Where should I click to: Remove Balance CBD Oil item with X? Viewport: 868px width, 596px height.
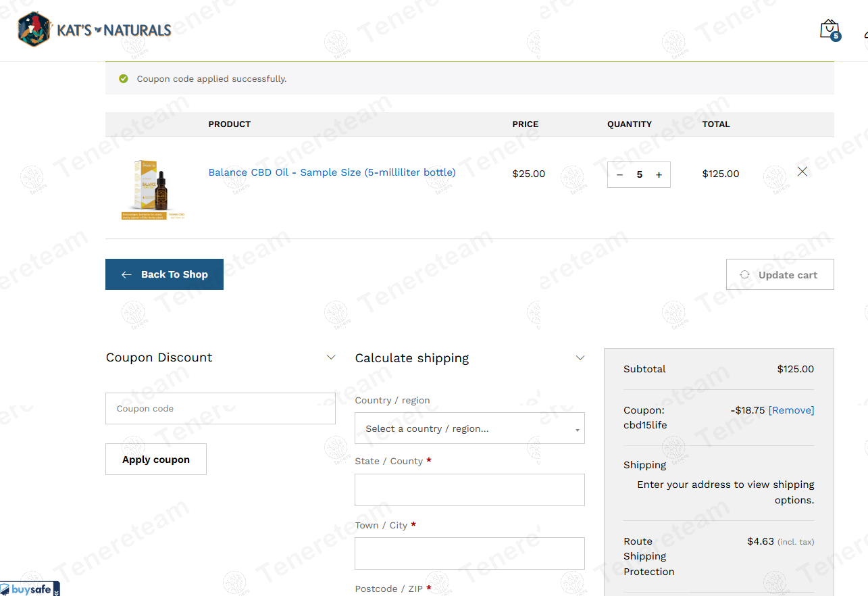pyautogui.click(x=802, y=172)
